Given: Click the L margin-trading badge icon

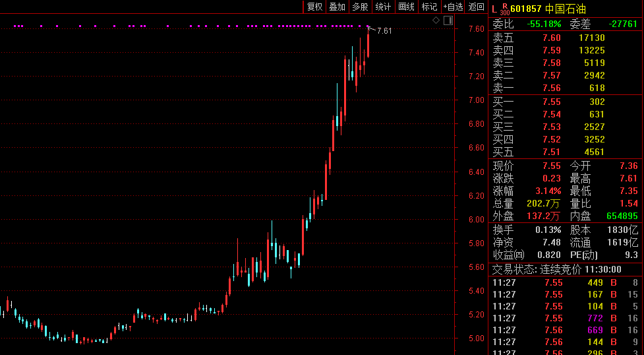Looking at the screenshot, I should point(494,9).
